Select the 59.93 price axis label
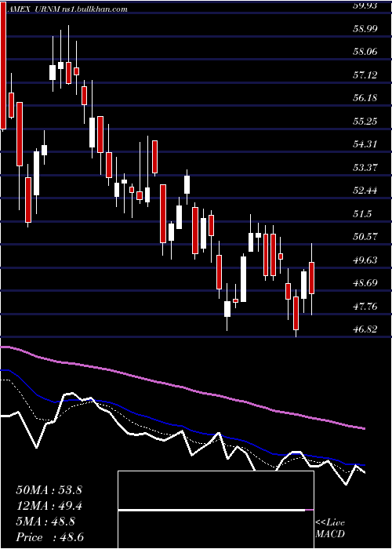Viewport: 392px width, 549px height. 367,5
